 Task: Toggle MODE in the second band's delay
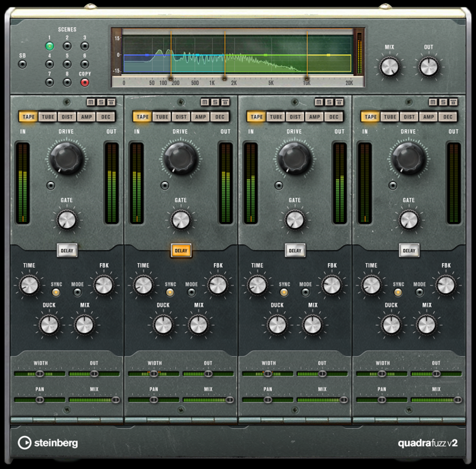[x=191, y=292]
